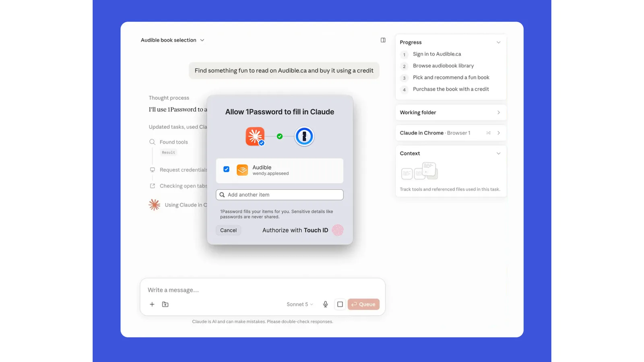Expand the Claude in Chrome section

click(498, 133)
